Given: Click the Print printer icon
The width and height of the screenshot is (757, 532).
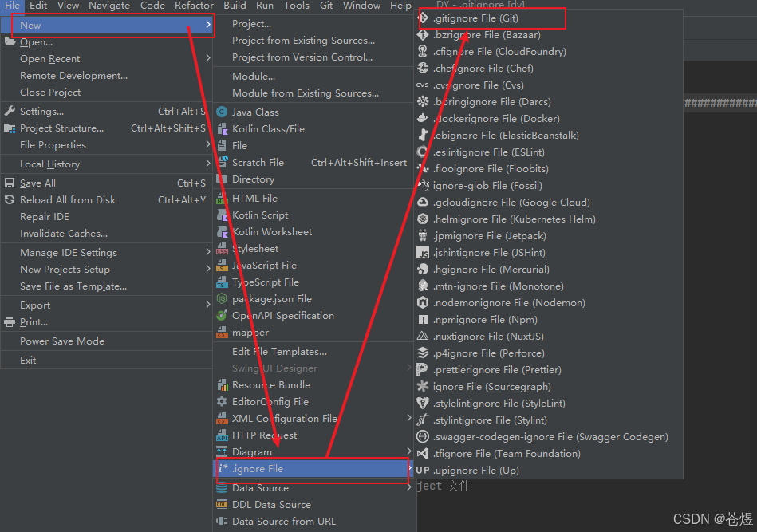Looking at the screenshot, I should coord(10,322).
